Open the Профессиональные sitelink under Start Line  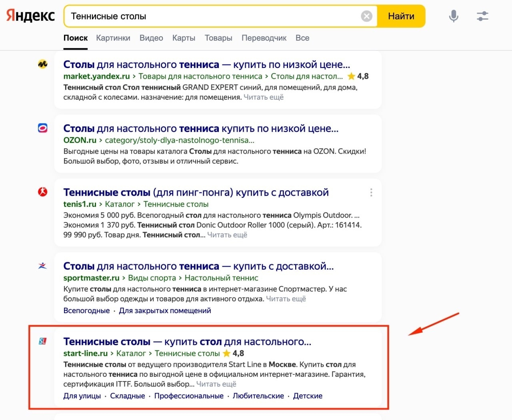coord(189,396)
